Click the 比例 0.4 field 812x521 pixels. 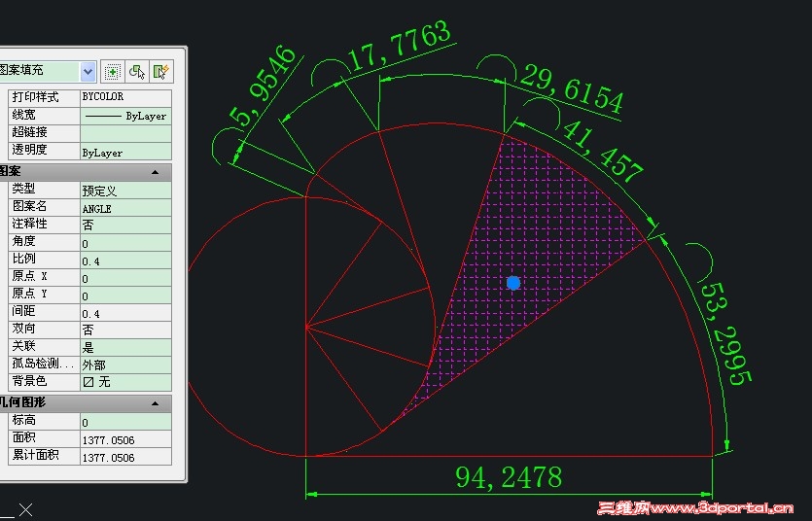point(125,260)
